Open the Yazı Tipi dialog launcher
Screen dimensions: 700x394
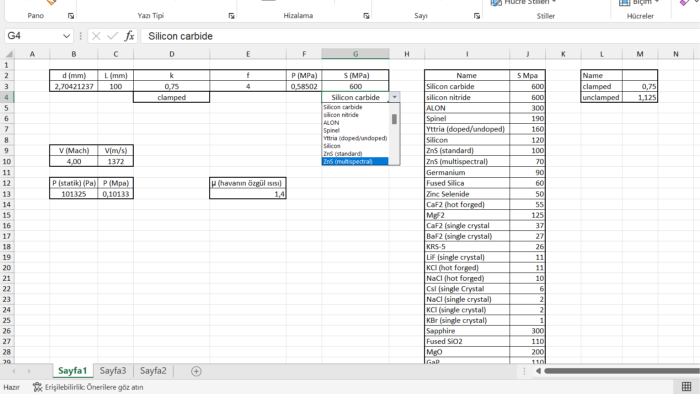[231, 16]
